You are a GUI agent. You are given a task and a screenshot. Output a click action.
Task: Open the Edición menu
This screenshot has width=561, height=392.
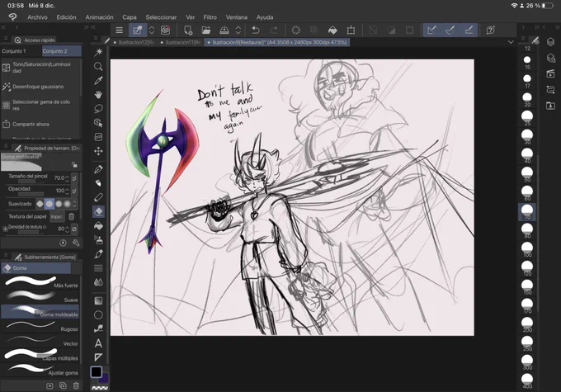66,17
